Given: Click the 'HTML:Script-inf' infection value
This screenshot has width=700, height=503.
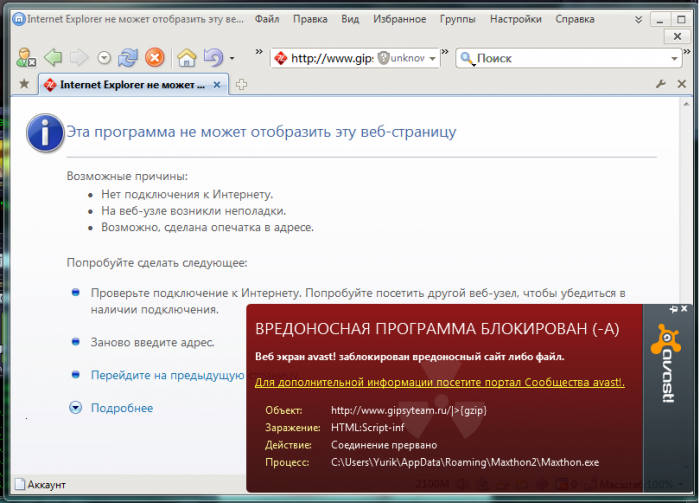Looking at the screenshot, I should (x=367, y=428).
